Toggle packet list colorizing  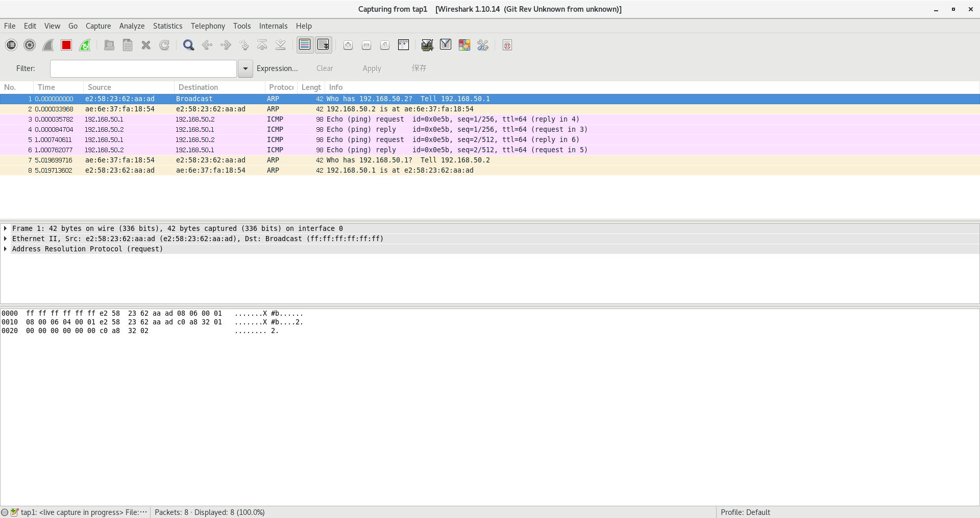pyautogui.click(x=305, y=45)
